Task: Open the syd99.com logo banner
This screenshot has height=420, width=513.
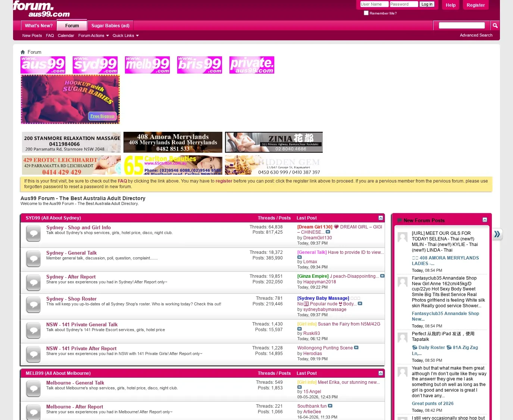Action: [95, 65]
